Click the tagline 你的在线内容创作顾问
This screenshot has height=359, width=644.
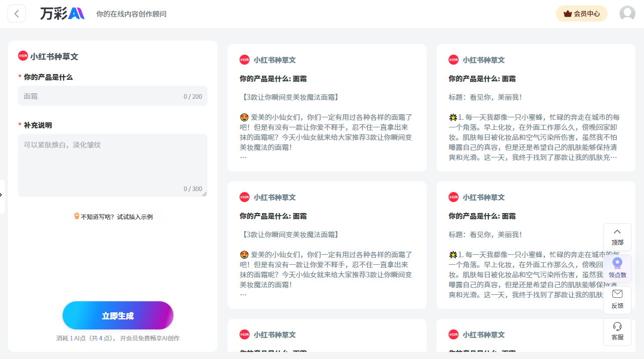coord(131,14)
